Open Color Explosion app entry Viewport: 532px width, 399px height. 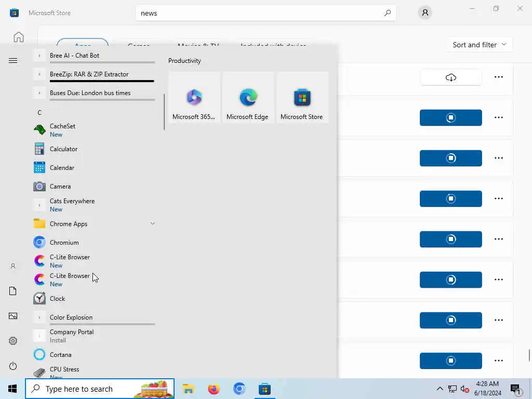[x=94, y=317]
